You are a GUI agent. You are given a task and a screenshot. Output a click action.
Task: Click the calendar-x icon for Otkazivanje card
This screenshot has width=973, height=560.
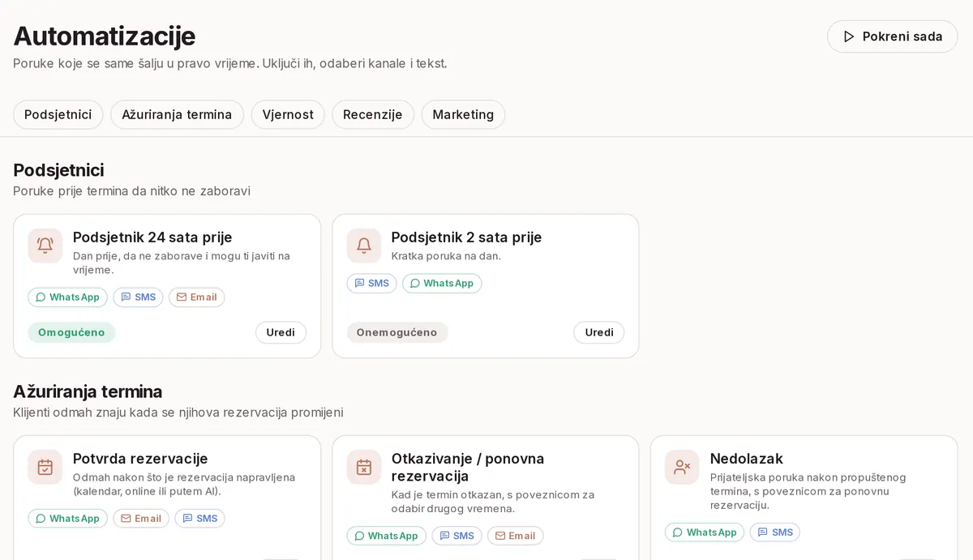coord(364,467)
